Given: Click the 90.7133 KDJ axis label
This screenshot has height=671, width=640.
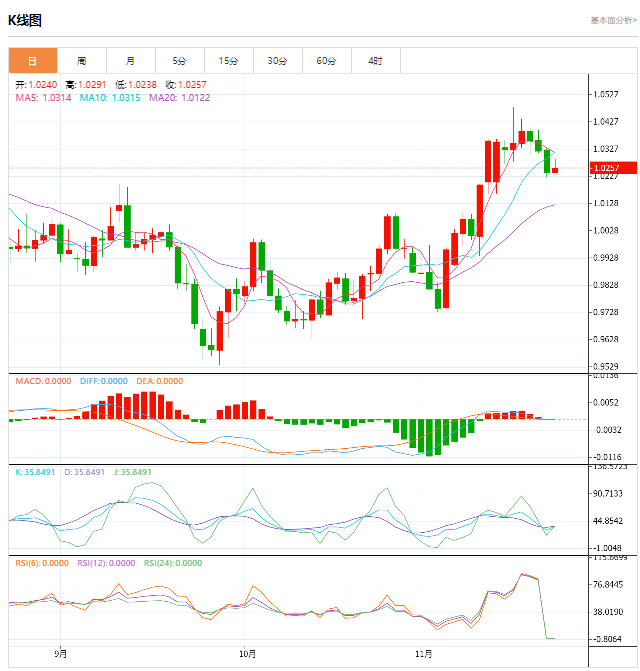Looking at the screenshot, I should [607, 493].
